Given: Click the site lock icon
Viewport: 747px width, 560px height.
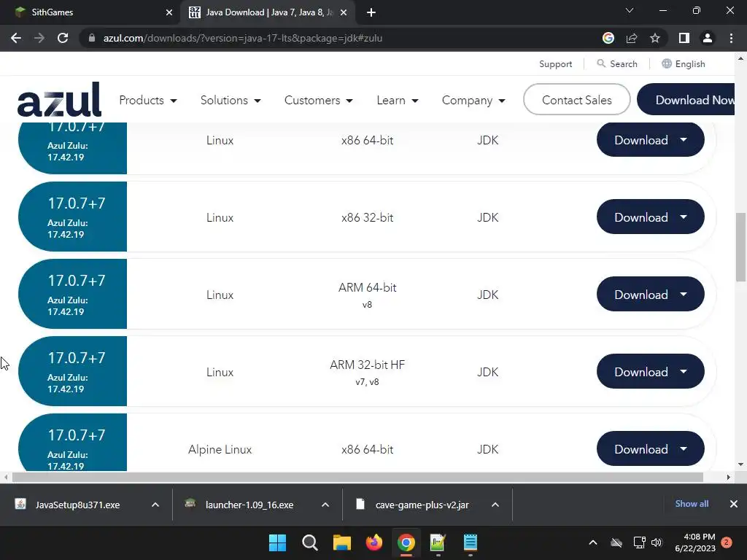Looking at the screenshot, I should coord(92,38).
